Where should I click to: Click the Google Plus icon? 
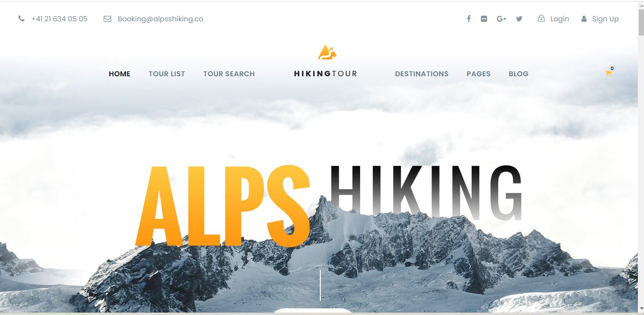[x=502, y=19]
